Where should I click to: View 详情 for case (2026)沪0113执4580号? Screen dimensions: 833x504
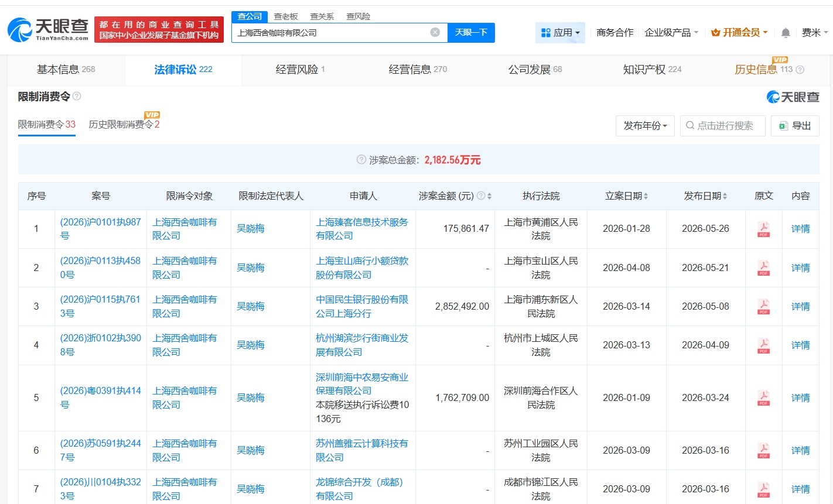point(801,268)
